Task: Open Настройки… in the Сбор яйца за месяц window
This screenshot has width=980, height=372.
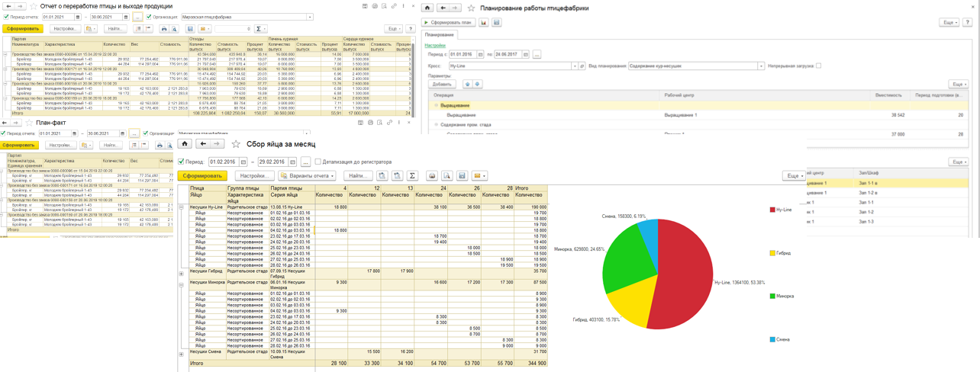Action: click(254, 175)
